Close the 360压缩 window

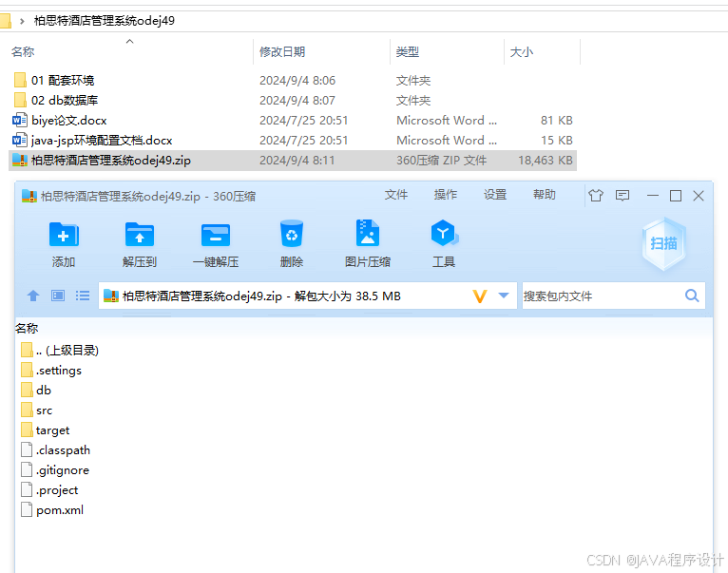[x=699, y=196]
